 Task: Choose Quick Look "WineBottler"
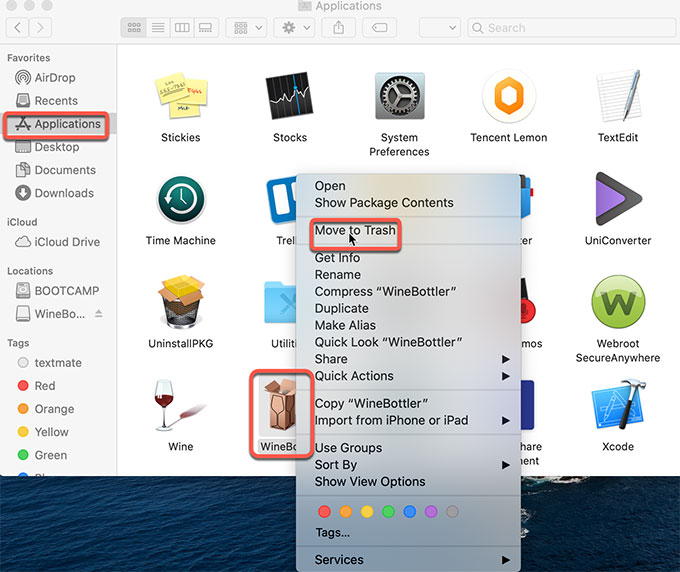[409, 342]
